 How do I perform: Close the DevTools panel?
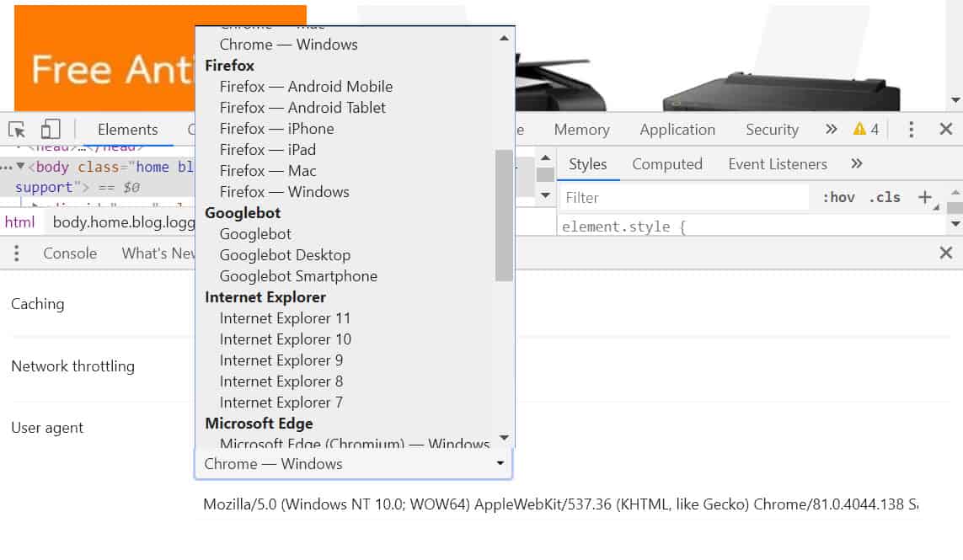pos(946,129)
